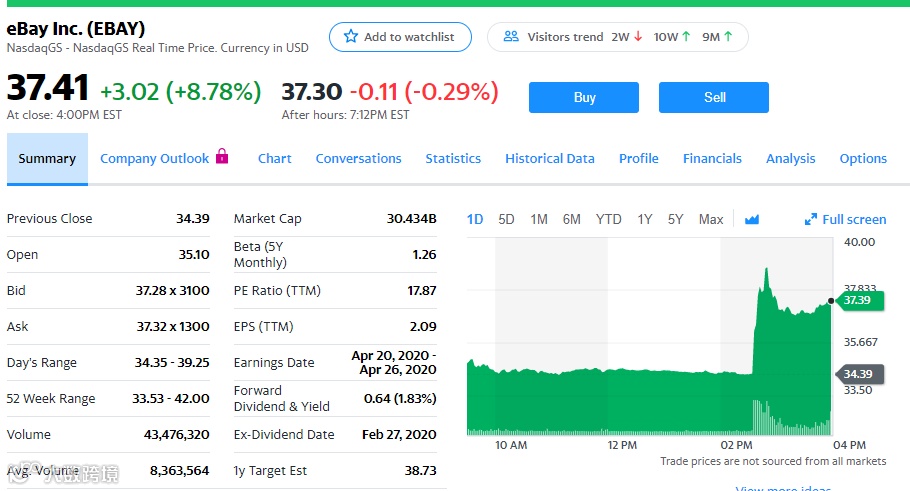This screenshot has height=491, width=910.
Task: Click the 1y Target Est value 38.73
Action: click(420, 470)
